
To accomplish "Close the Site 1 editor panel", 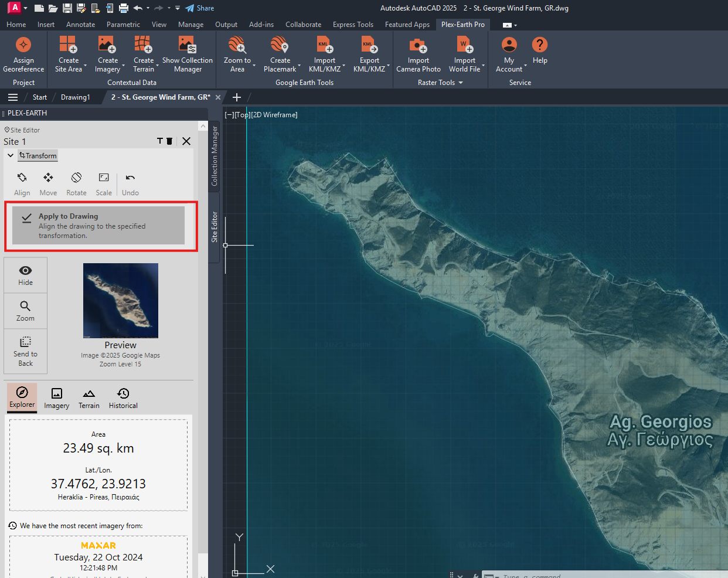I will pos(186,141).
